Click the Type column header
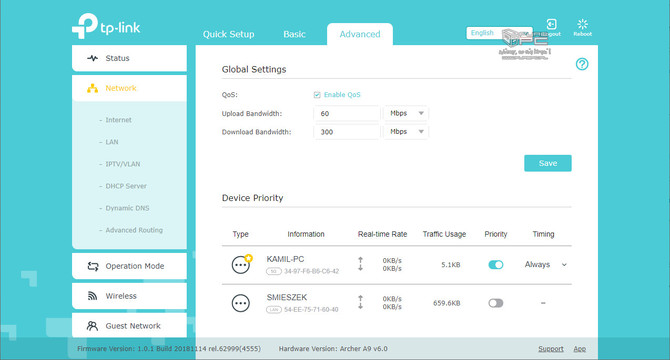 [x=241, y=234]
